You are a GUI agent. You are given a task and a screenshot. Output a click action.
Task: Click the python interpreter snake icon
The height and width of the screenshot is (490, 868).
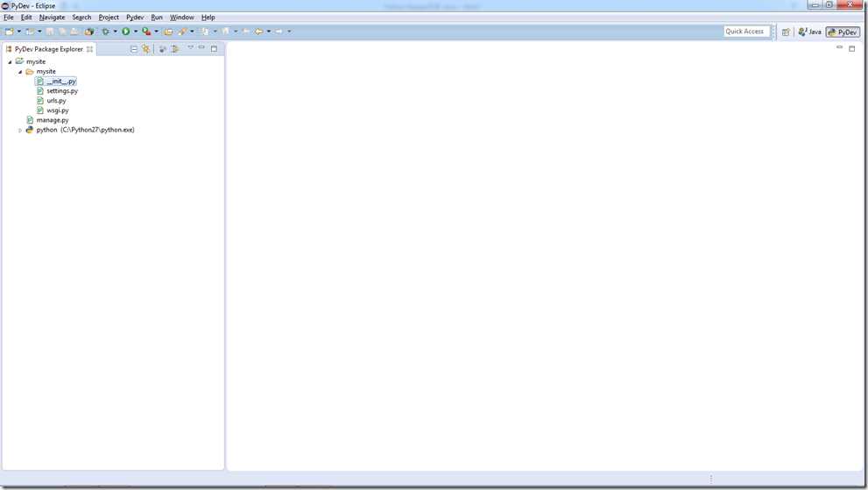pos(29,130)
